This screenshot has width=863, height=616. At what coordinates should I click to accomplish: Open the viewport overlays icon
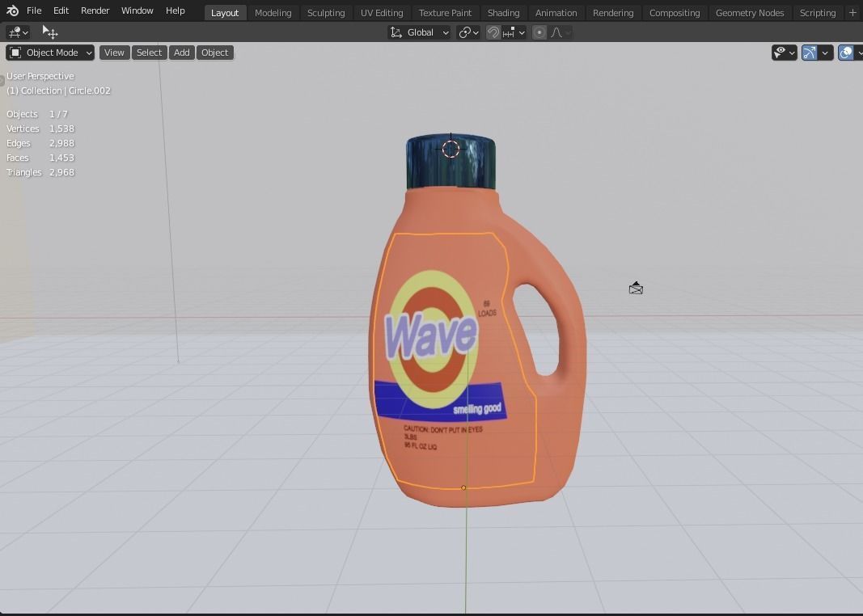point(846,52)
